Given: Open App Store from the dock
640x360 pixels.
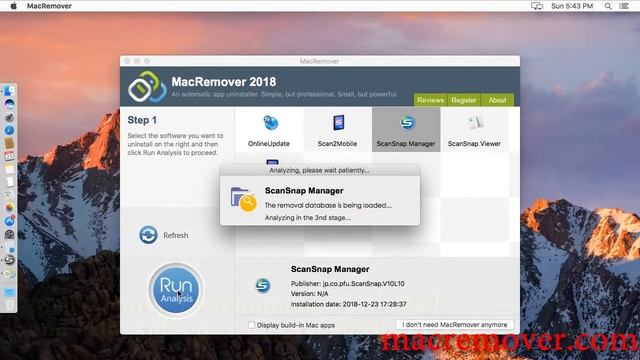Looking at the screenshot, I should (x=9, y=221).
